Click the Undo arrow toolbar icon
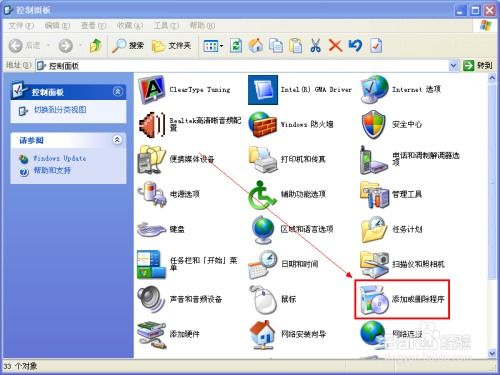Viewport: 500px width, 375px height. 355,45
